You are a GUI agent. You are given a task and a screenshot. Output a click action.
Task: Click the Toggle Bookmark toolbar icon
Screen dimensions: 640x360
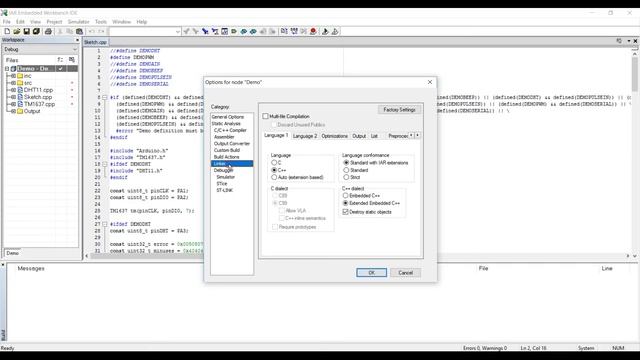(x=234, y=31)
